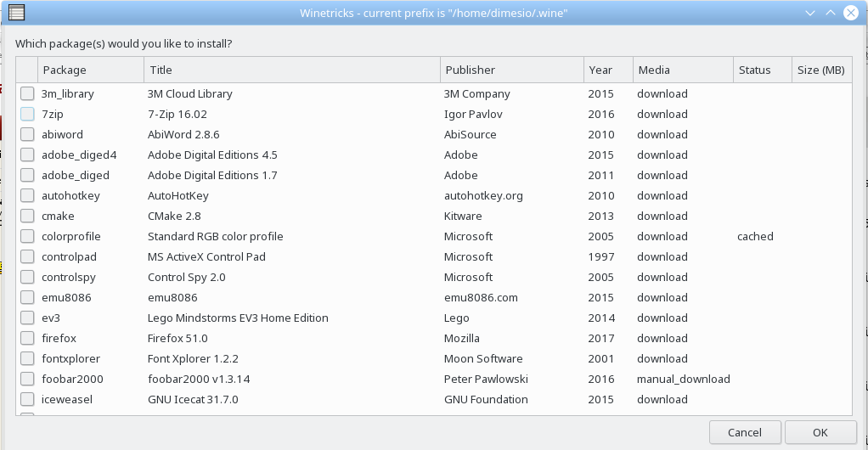
Task: Toggle the cmake package checkbox
Action: click(x=27, y=216)
